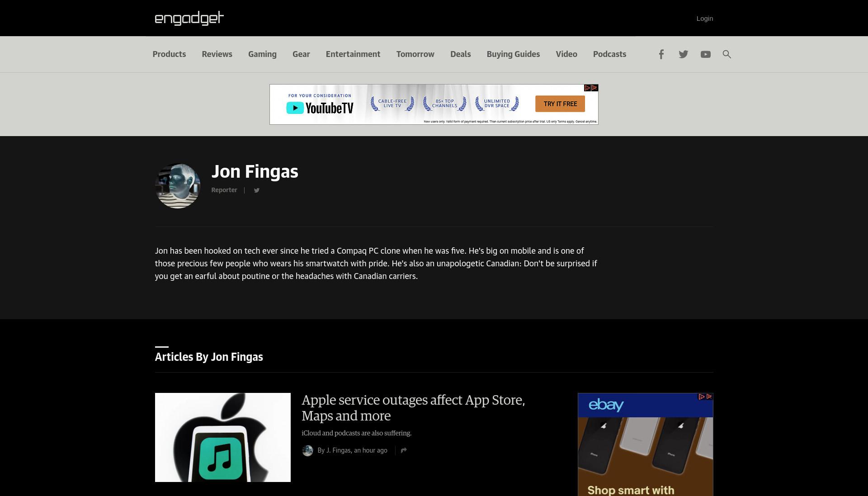Select Gear in navigation bar
Screen dimensions: 868x496
301,54
